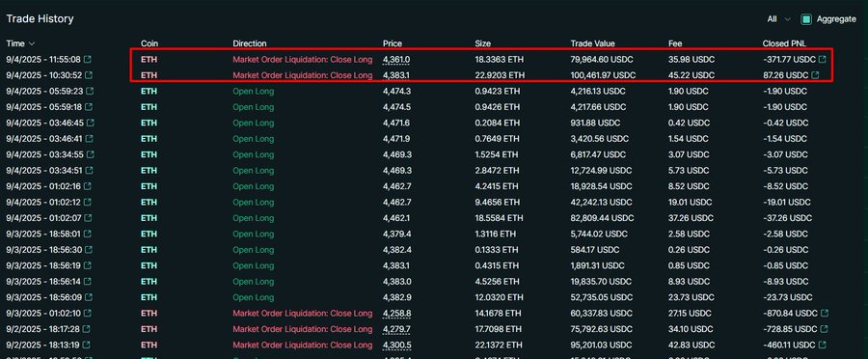
Task: Click share icon beside -460.11 USDC PNL
Action: (x=822, y=345)
